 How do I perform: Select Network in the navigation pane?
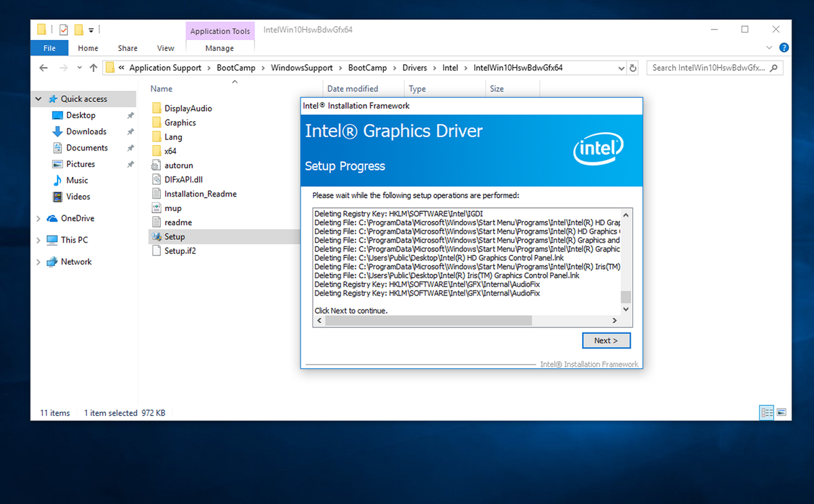click(x=76, y=262)
